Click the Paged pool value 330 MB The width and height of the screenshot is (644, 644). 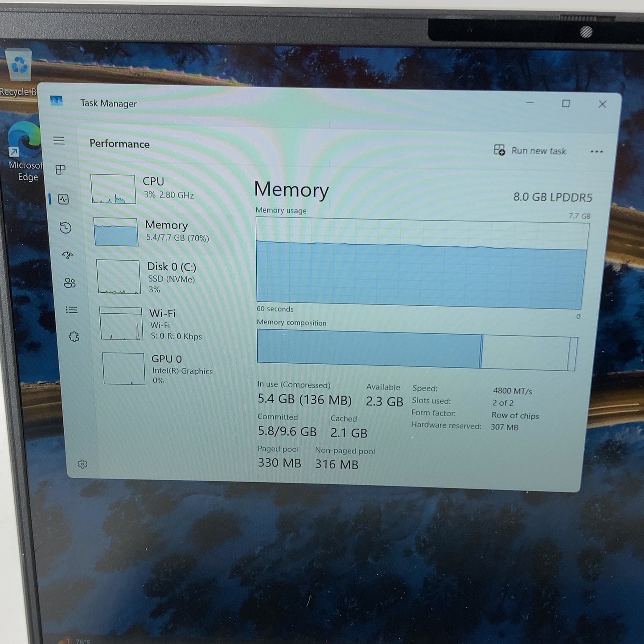click(279, 463)
